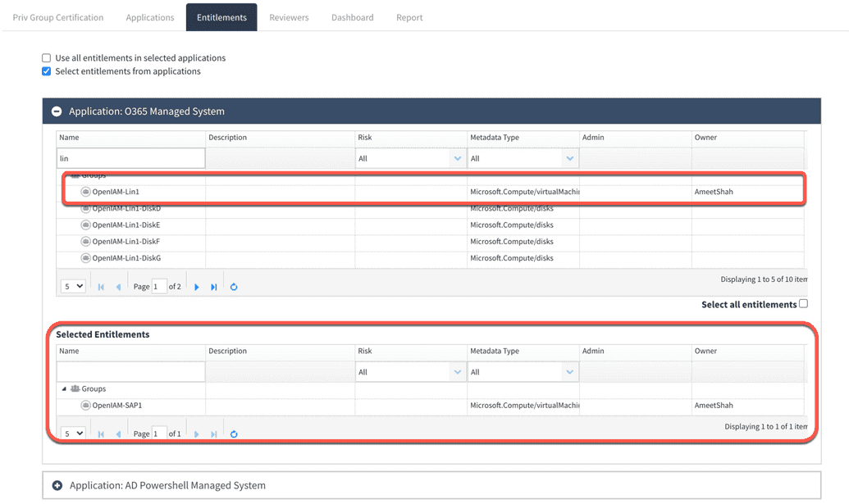
Task: Enable 'Use all entitlements in selected applications'
Action: [x=46, y=57]
